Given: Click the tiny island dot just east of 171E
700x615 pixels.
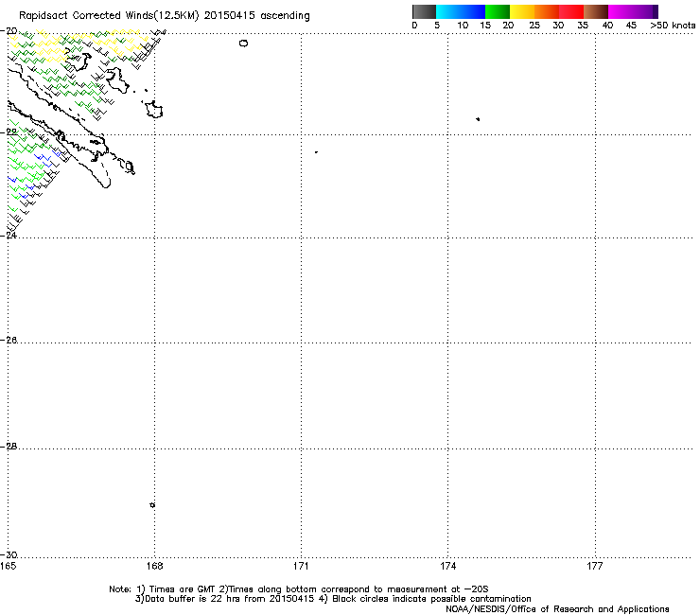Looking at the screenshot, I should coord(316,152).
